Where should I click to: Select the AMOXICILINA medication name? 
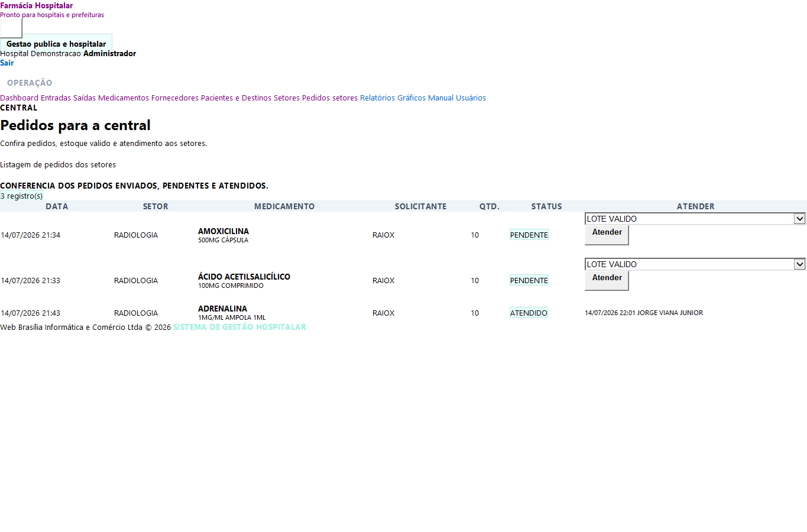tap(223, 231)
